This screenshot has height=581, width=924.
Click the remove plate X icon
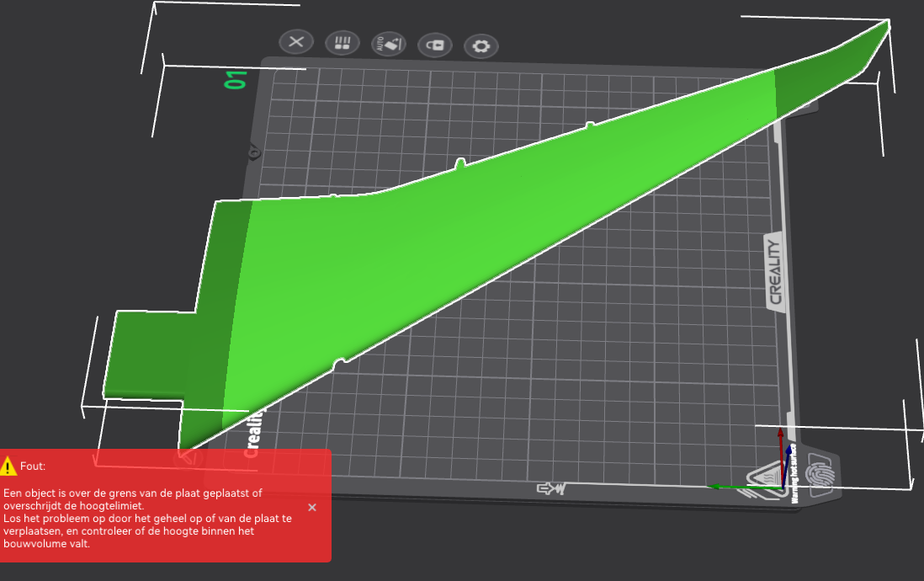tap(296, 42)
